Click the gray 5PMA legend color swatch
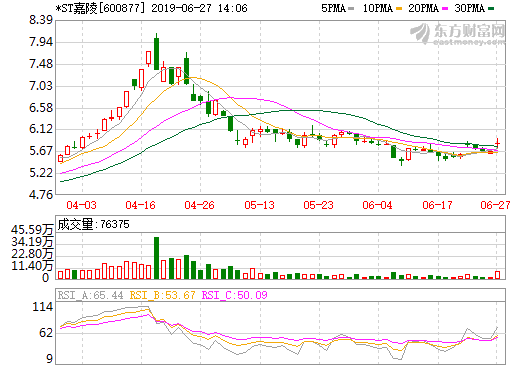Viewport: 520px width, 365px height. pyautogui.click(x=351, y=9)
